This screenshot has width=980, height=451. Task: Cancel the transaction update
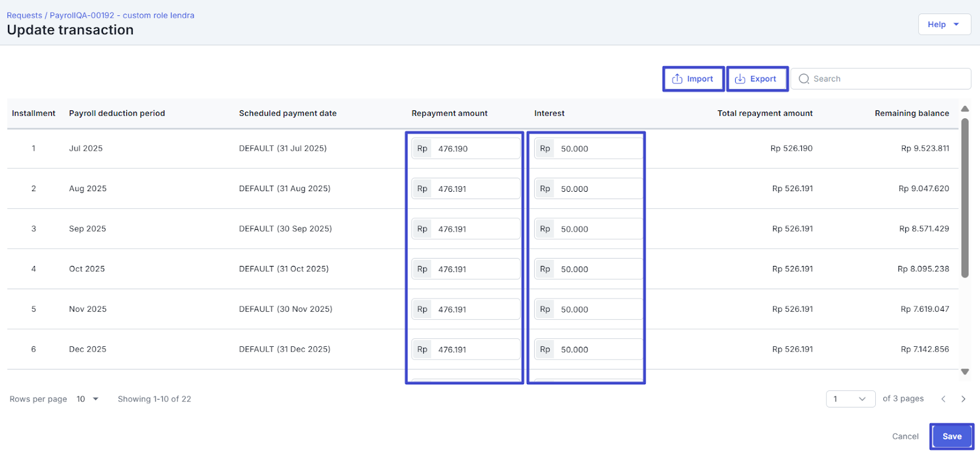click(x=905, y=436)
